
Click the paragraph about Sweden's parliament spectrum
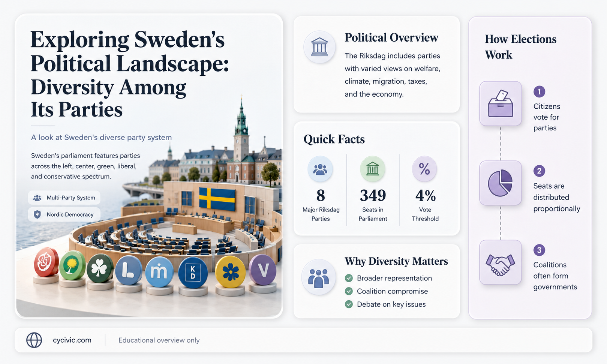[85, 166]
